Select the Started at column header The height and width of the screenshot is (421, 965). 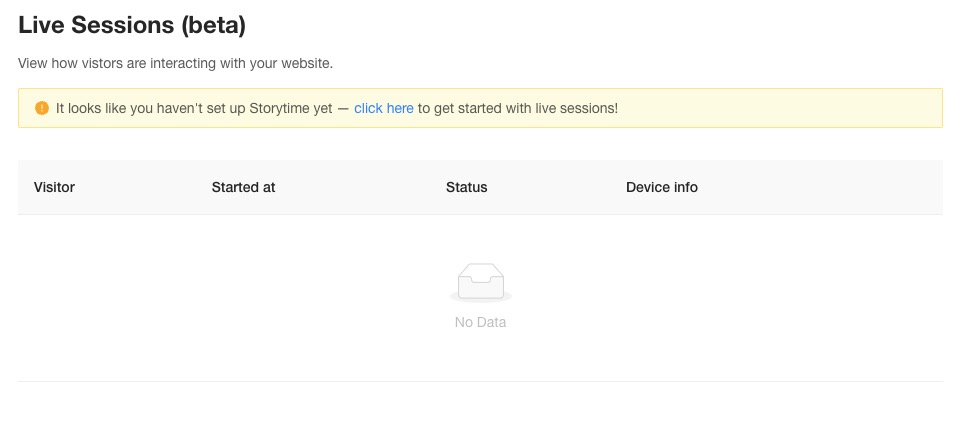coord(243,187)
